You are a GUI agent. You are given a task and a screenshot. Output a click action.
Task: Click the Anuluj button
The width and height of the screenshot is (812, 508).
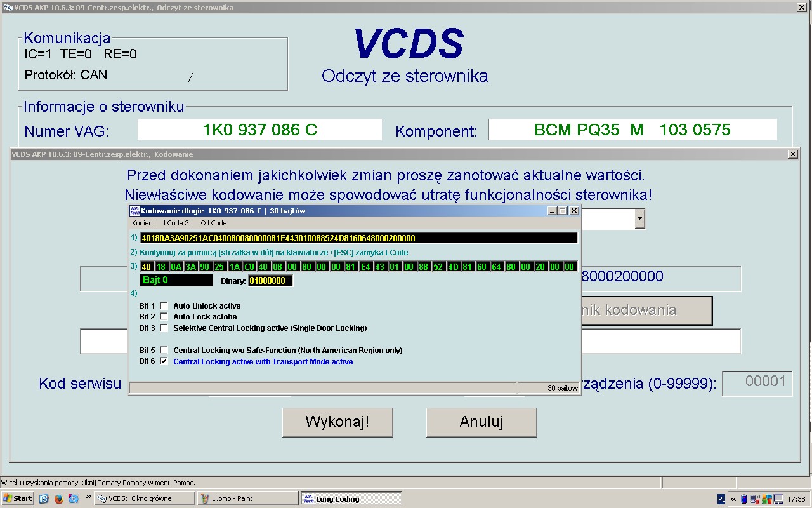click(481, 422)
